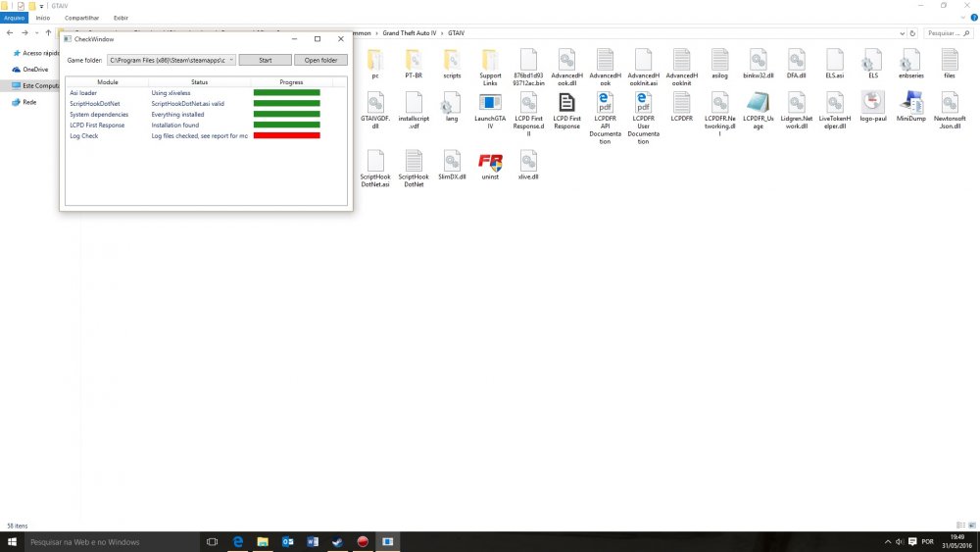The width and height of the screenshot is (980, 552).
Task: Click the GTAIV breadcrumb segment
Action: (x=456, y=33)
